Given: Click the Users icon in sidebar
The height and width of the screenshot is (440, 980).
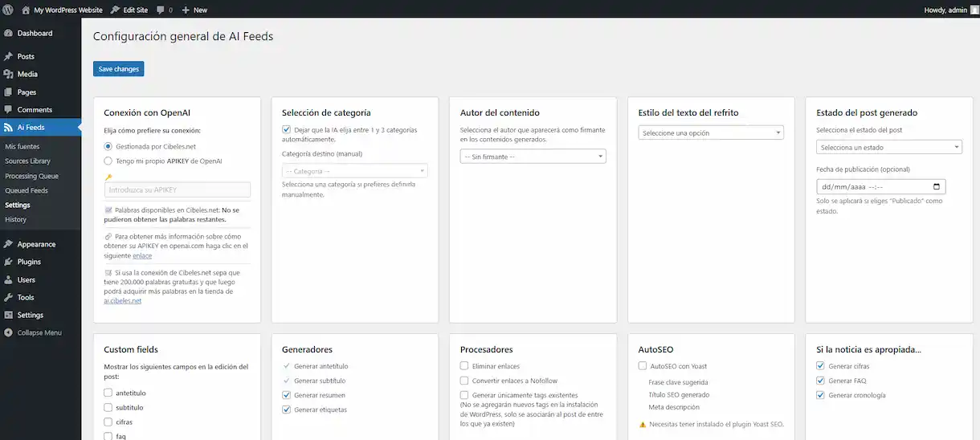Looking at the screenshot, I should coord(8,279).
